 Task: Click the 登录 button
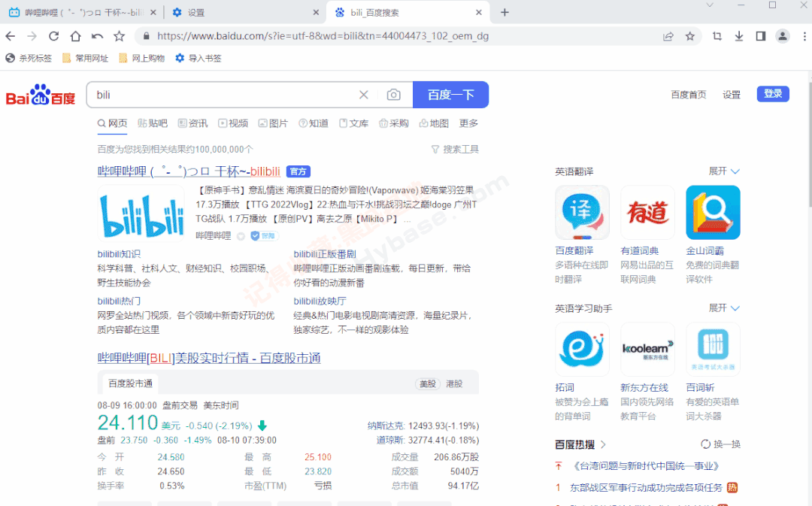click(773, 94)
